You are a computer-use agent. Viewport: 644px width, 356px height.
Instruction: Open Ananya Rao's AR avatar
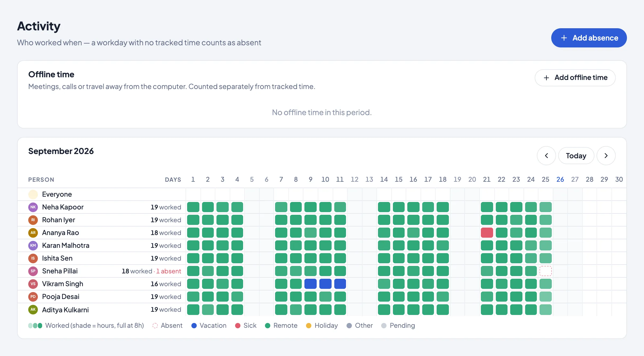click(x=33, y=233)
